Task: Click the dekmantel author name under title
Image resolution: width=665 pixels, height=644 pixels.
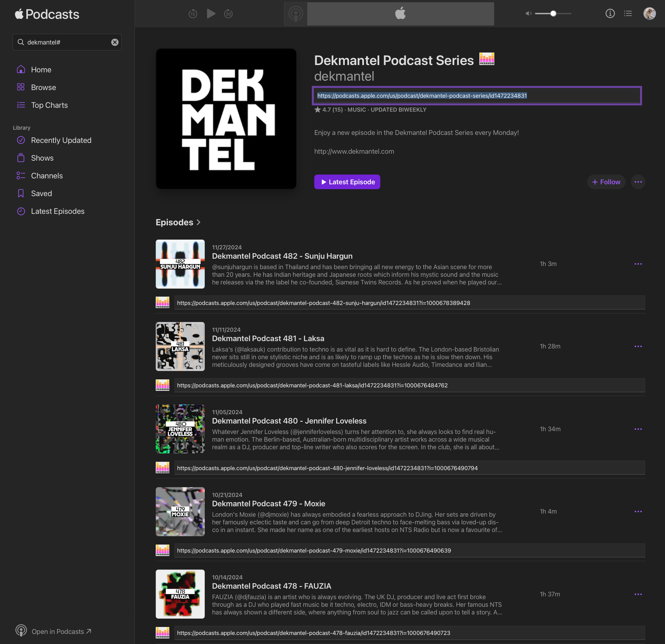Action: 344,76
